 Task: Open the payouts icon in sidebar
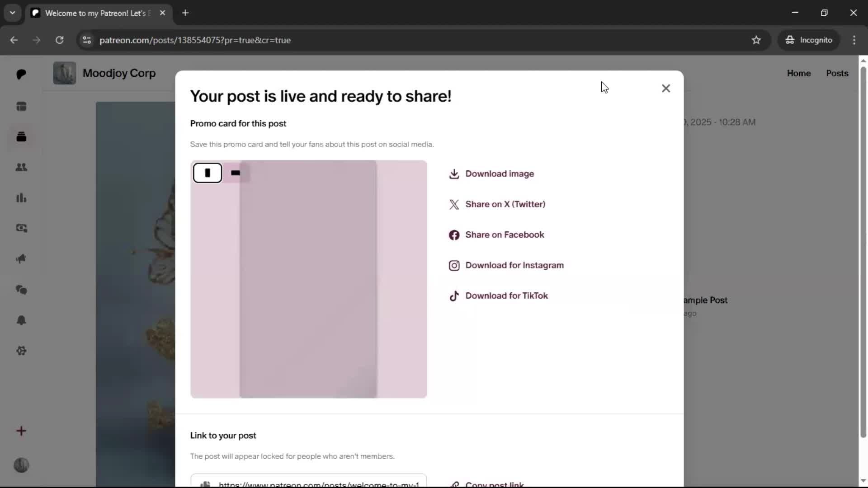(21, 229)
